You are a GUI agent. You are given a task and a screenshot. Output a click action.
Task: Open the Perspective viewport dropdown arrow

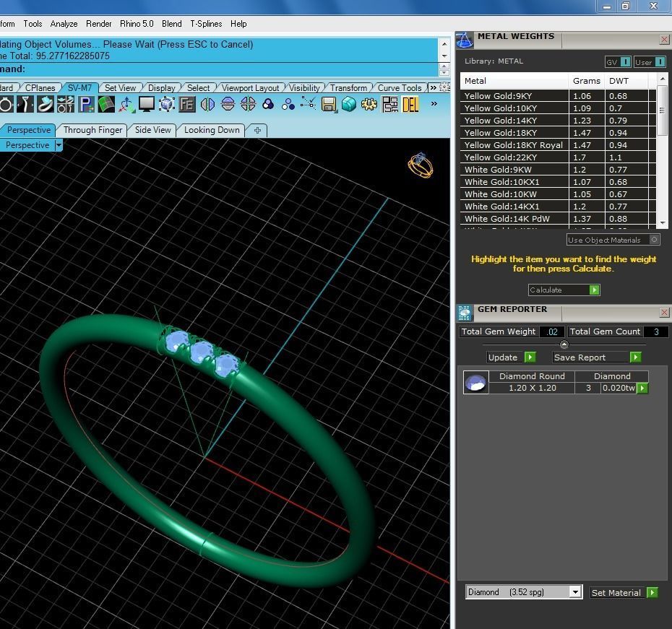[x=59, y=145]
